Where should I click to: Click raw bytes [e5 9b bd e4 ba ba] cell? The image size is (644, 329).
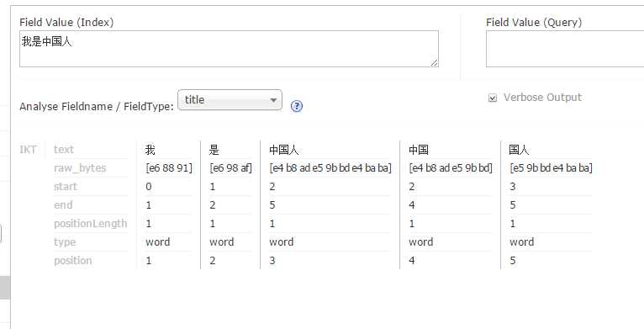point(551,167)
